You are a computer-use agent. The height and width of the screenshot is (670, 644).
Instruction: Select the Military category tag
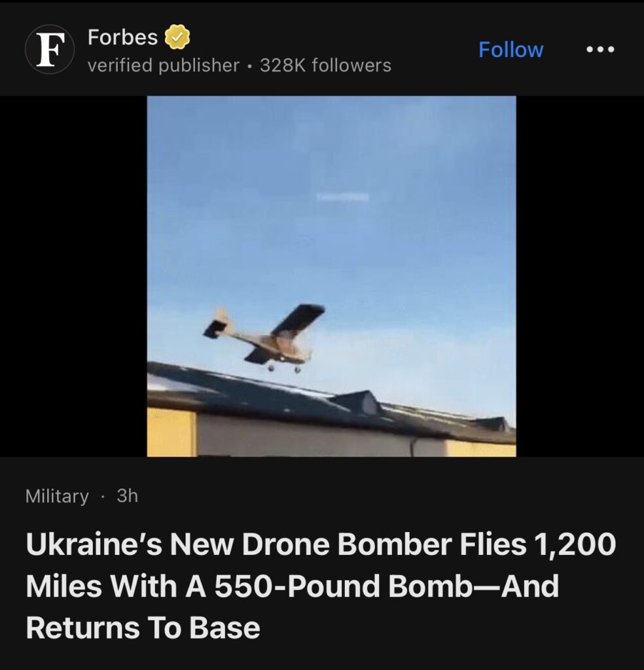[x=57, y=496]
